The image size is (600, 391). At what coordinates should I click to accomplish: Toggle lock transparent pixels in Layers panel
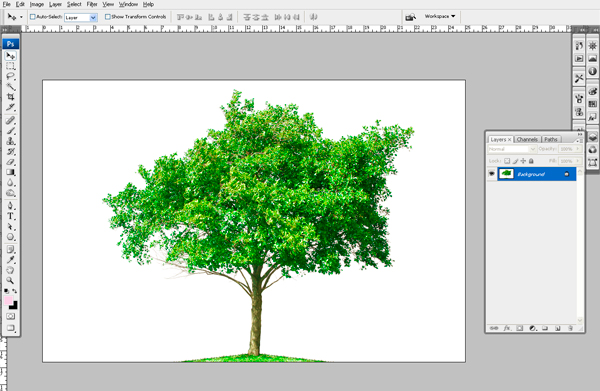tap(507, 161)
